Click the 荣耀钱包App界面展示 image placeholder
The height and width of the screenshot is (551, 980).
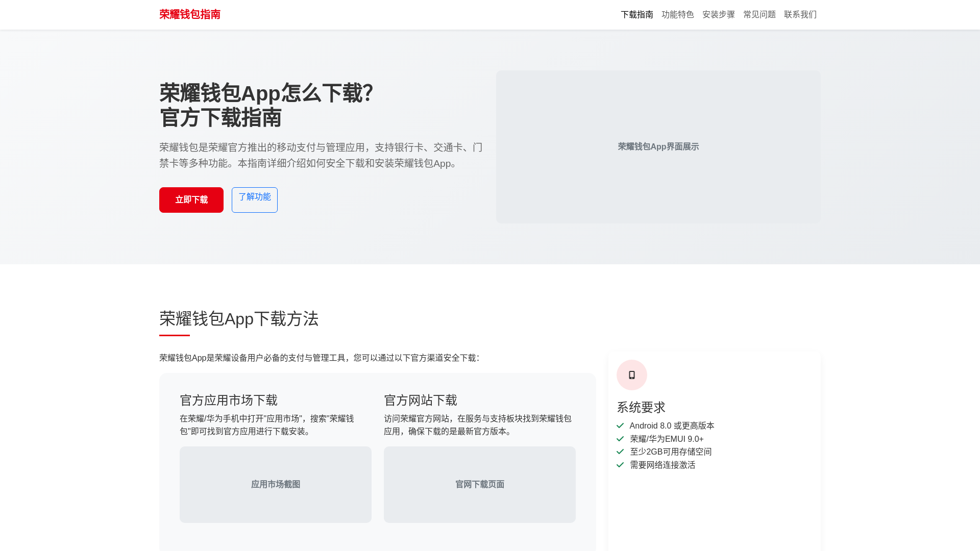tap(658, 147)
